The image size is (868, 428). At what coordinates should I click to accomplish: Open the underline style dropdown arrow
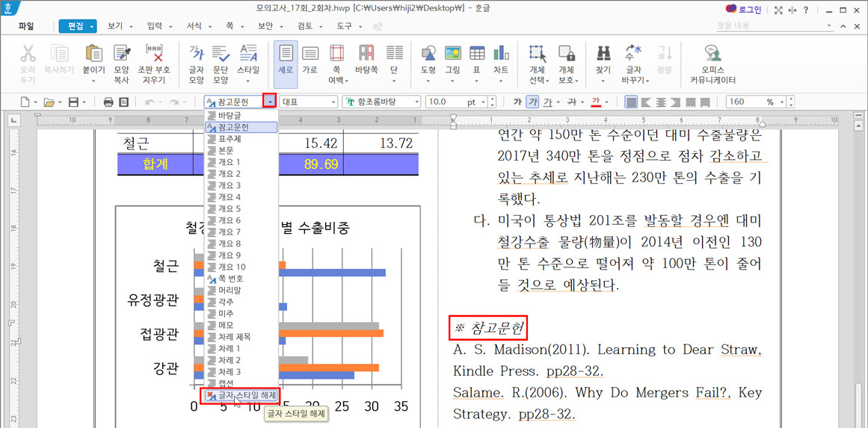pyautogui.click(x=558, y=102)
